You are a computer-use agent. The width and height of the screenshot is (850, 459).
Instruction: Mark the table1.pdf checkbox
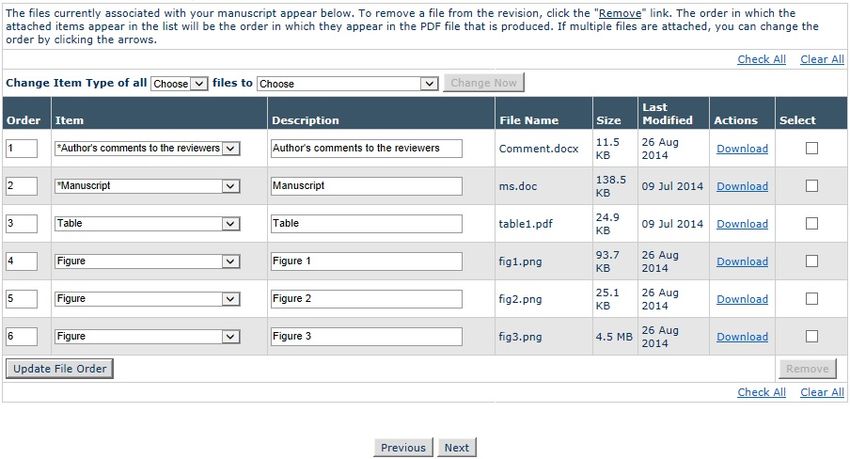812,223
